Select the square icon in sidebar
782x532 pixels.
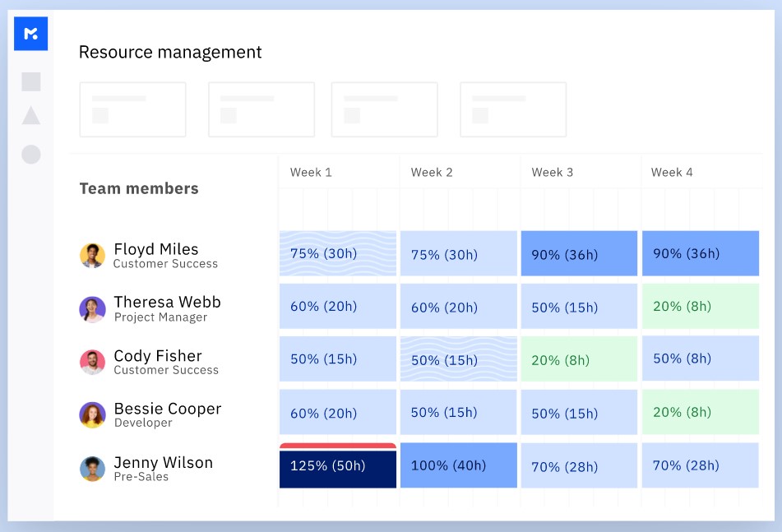pos(31,81)
